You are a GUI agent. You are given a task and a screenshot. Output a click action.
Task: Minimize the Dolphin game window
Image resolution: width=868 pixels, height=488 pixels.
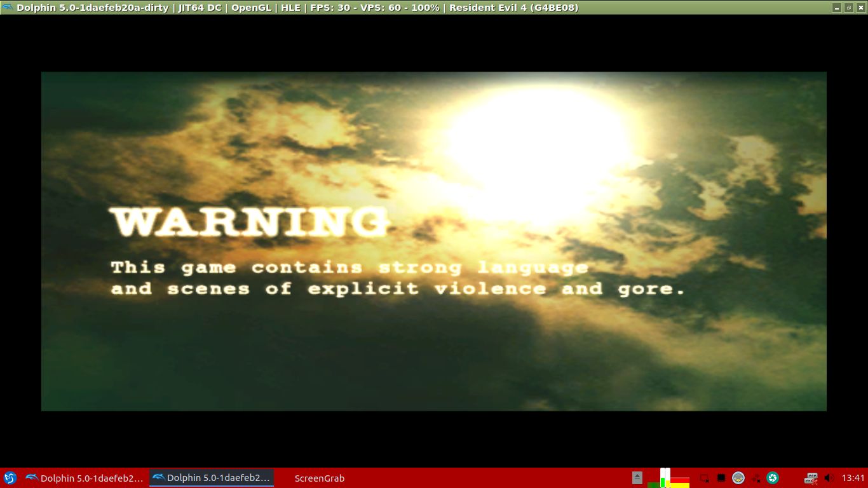[x=836, y=8]
